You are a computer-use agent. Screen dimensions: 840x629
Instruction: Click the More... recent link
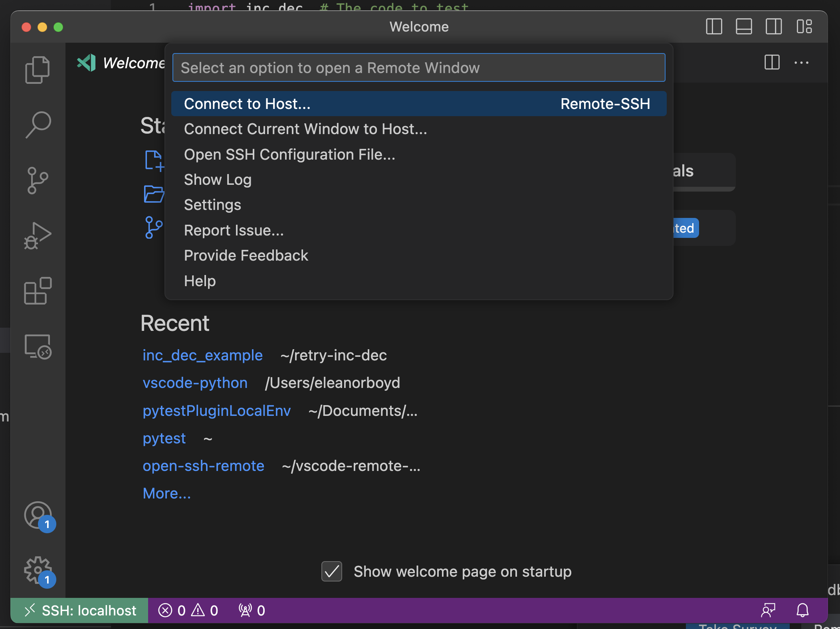(166, 493)
